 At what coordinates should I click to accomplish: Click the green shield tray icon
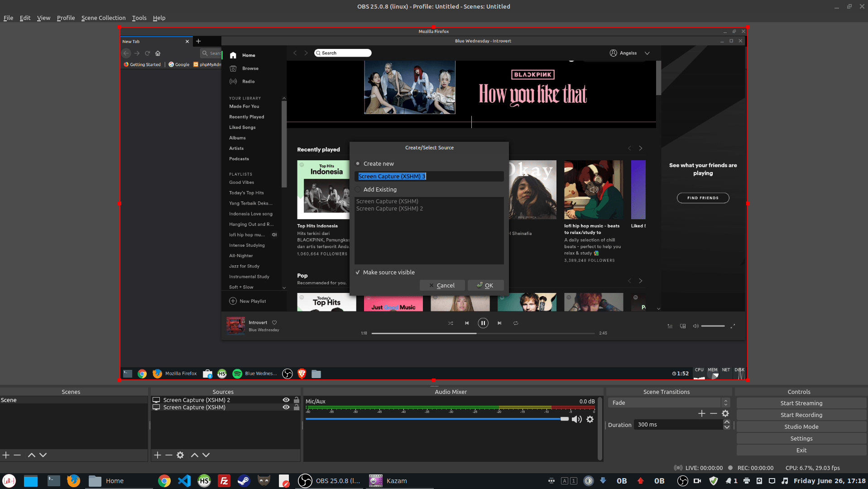(x=714, y=481)
